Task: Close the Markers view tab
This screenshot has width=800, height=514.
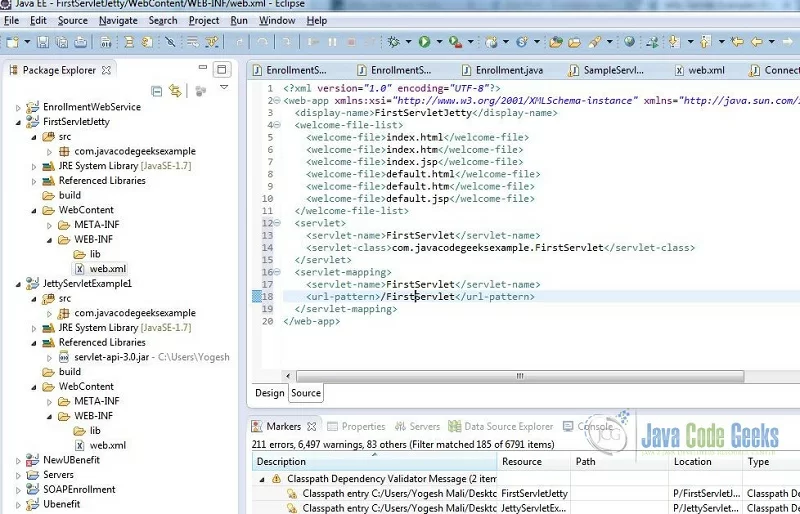Action: coord(312,426)
